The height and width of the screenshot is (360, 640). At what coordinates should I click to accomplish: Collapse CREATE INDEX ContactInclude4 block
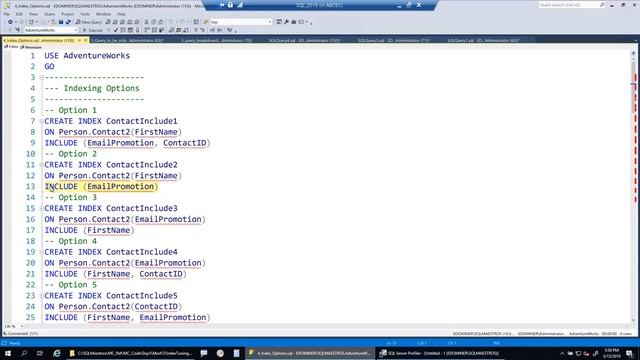pos(41,252)
